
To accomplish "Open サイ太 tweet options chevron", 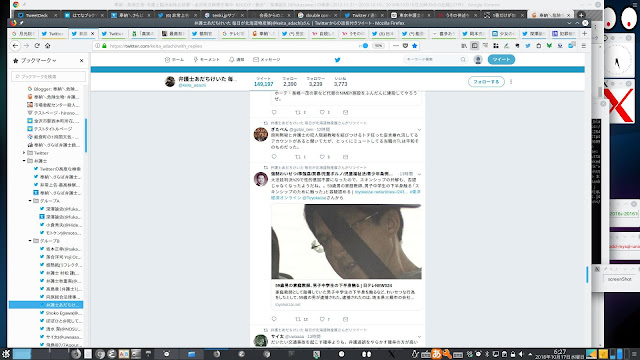I will click(x=419, y=337).
